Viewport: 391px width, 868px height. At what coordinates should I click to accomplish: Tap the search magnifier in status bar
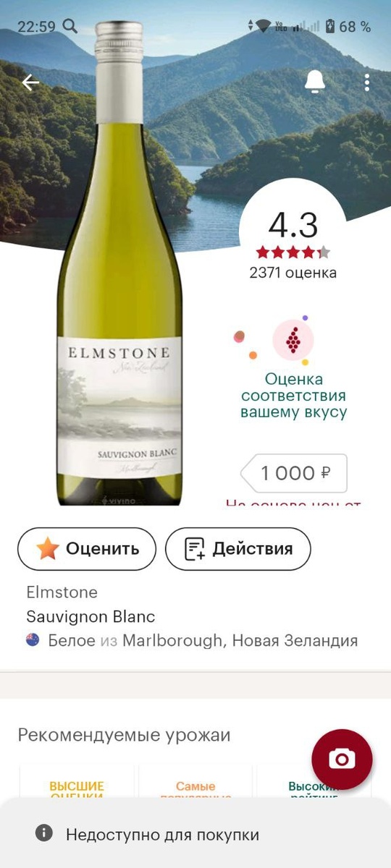coord(70,26)
